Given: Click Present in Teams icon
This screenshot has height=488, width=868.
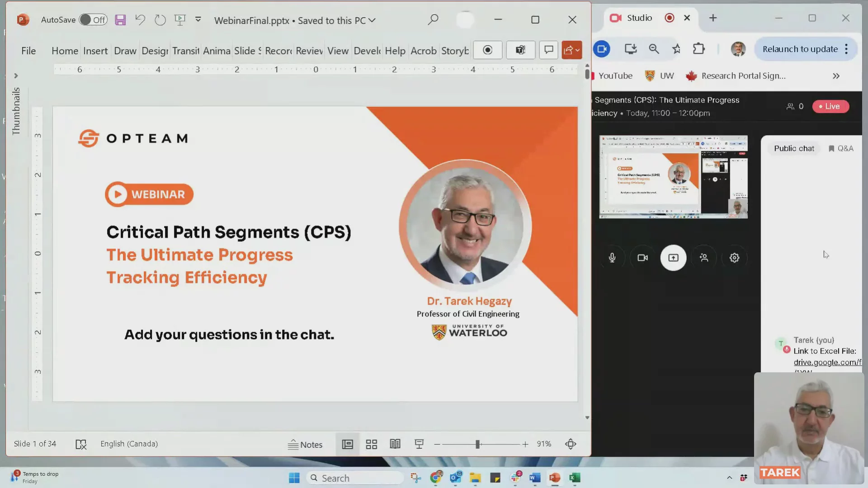Looking at the screenshot, I should coord(521,50).
